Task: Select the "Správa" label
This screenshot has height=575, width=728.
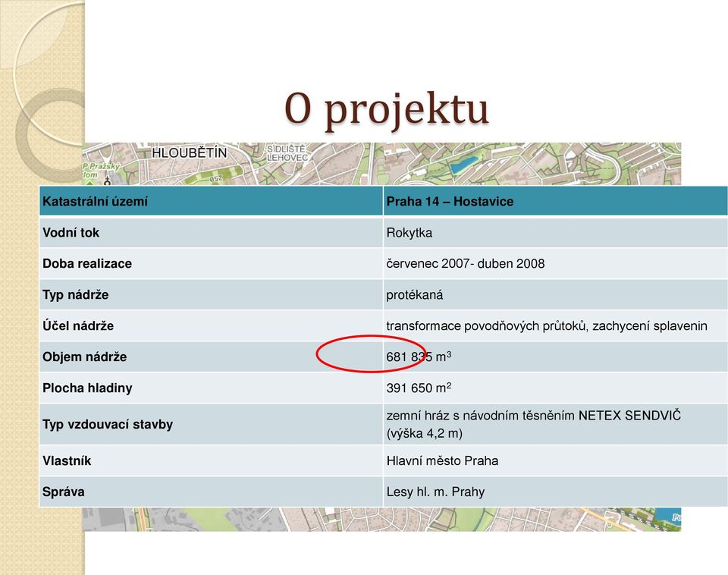Action: tap(64, 492)
